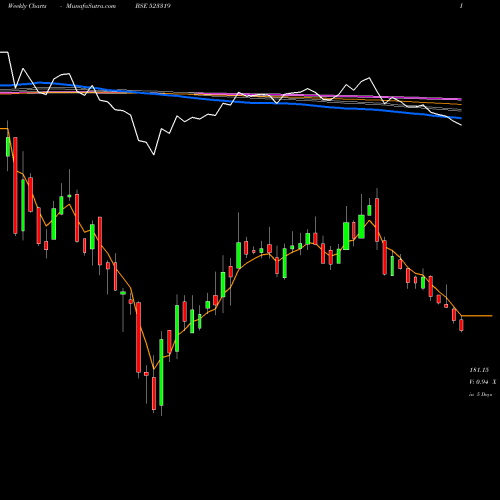
Task: Click the "Weekly Charts" title text
Action: point(27,6)
